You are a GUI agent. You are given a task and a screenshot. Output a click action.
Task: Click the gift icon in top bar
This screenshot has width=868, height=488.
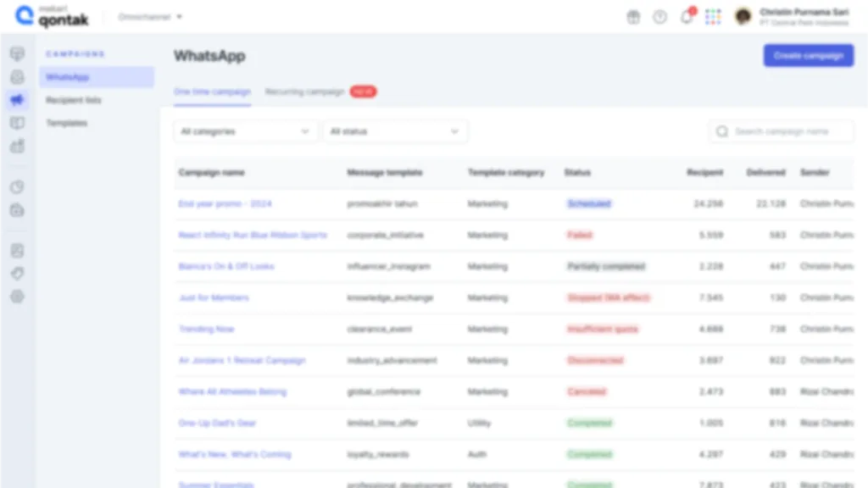coord(633,17)
